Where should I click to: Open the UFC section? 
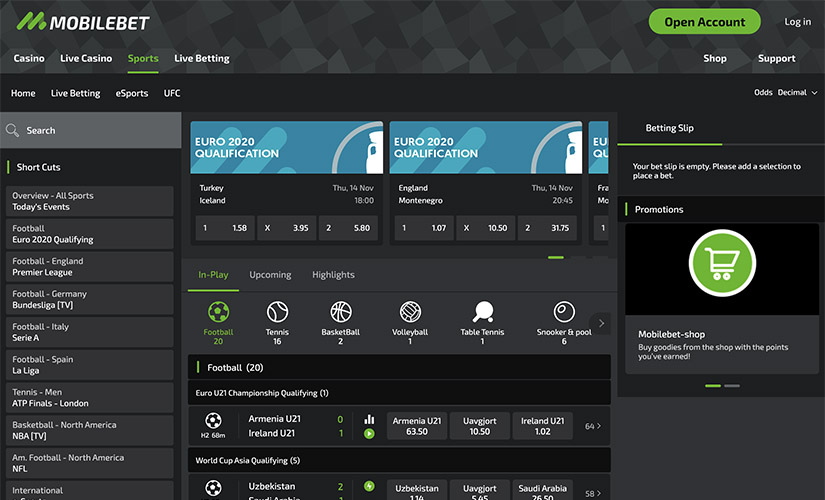[x=172, y=93]
